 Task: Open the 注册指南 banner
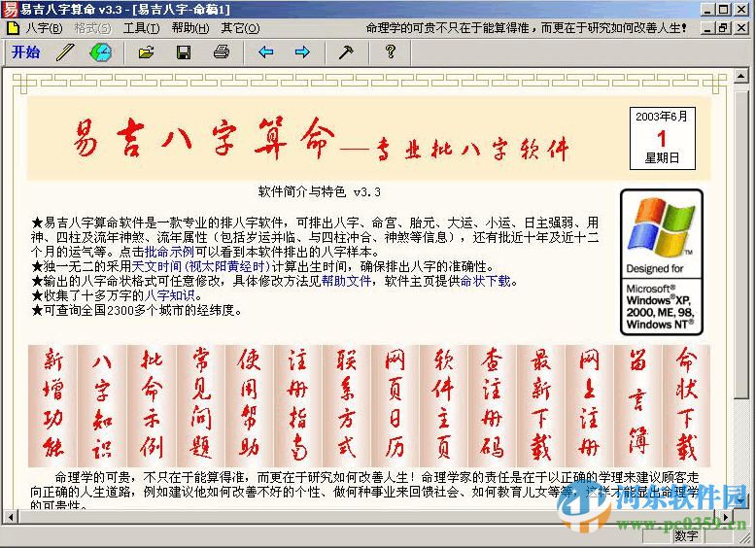coord(297,405)
